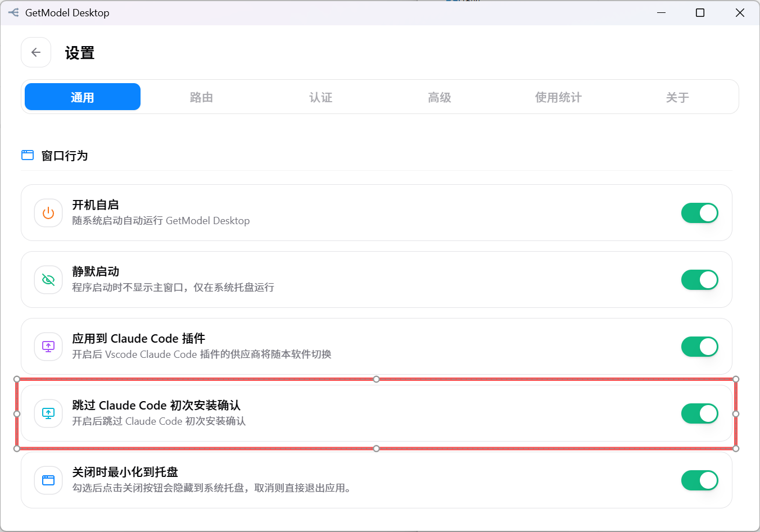Select the 通用 tab

[x=83, y=97]
